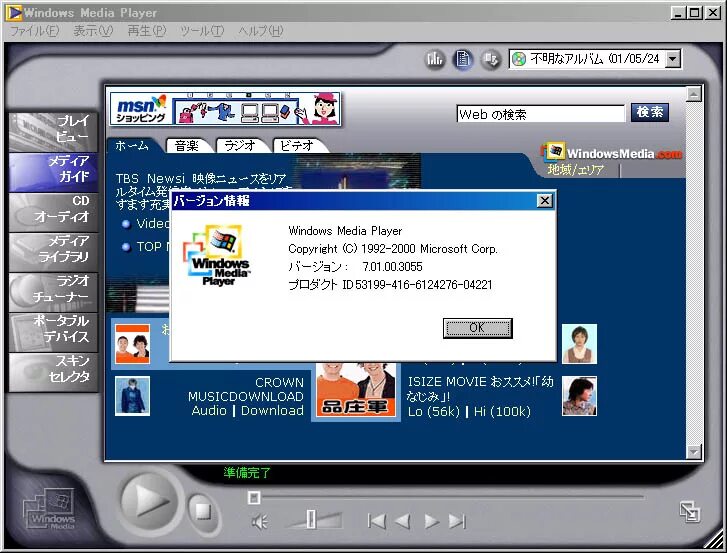Image resolution: width=727 pixels, height=553 pixels.
Task: Click the ISIZE MOVIE おススメ text
Action: coord(480,389)
